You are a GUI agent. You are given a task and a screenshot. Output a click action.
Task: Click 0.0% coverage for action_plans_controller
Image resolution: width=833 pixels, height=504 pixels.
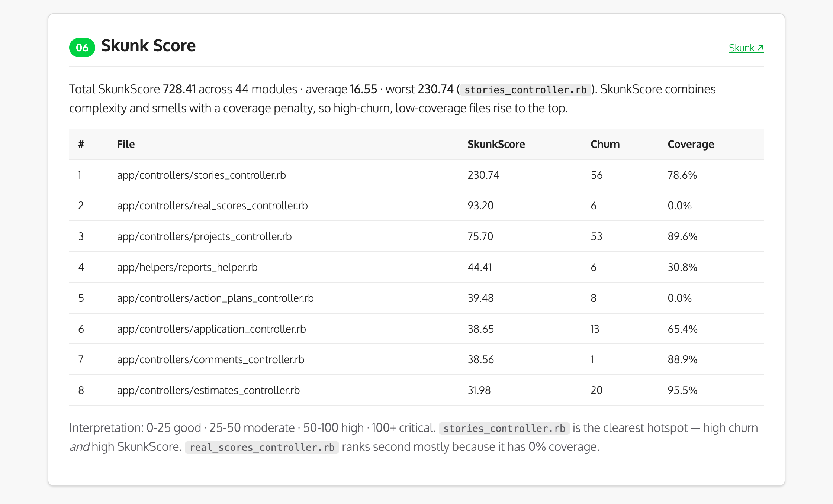(x=680, y=298)
